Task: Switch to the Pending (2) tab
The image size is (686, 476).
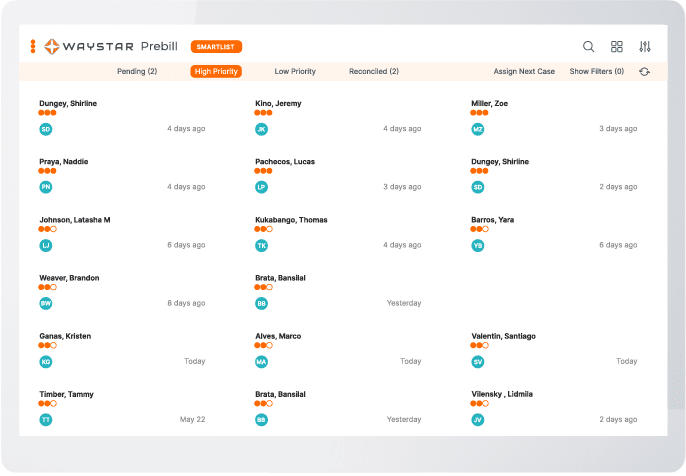Action: [137, 72]
